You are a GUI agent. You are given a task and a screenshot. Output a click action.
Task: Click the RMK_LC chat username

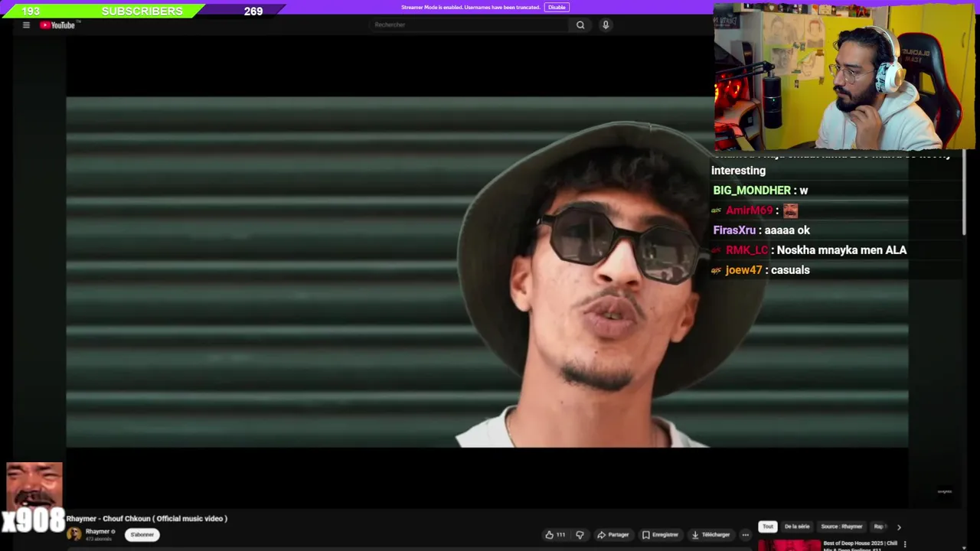point(746,250)
